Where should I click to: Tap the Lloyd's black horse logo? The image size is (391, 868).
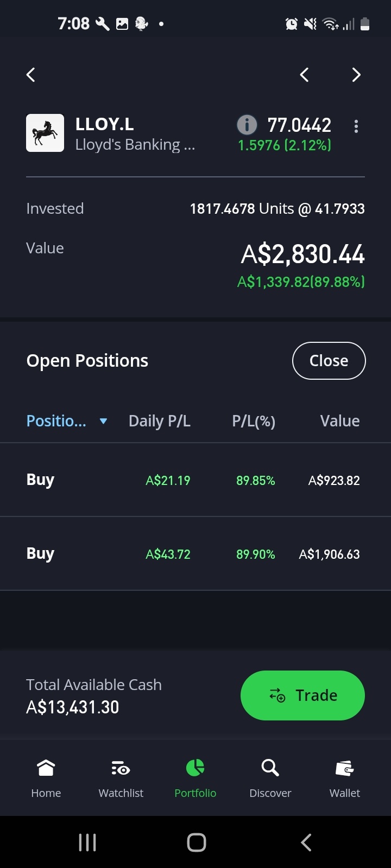pos(45,133)
